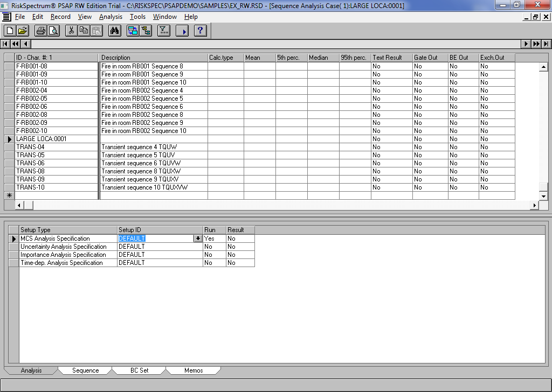
Task: Open the Setup ID dropdown arrow for MCS
Action: coord(198,239)
